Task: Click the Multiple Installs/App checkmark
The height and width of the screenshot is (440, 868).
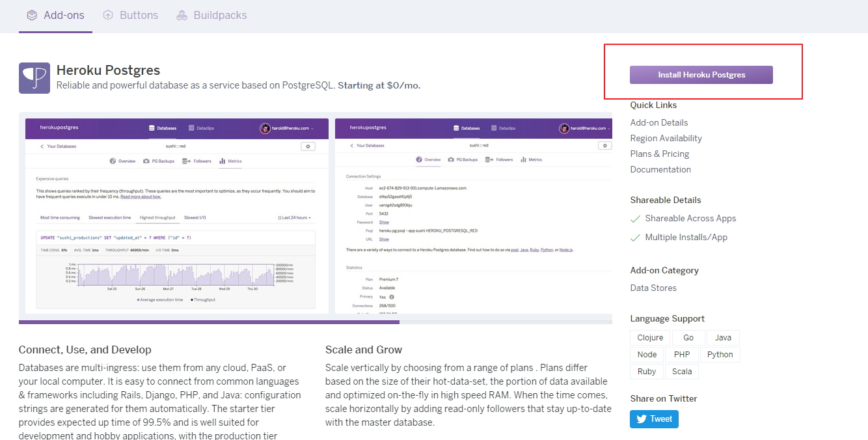Action: [636, 238]
